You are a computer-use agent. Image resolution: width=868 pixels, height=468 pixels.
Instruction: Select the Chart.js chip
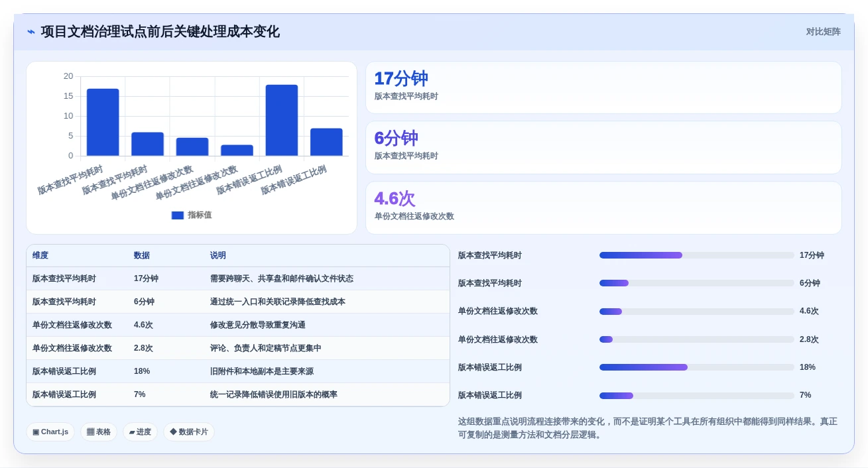pyautogui.click(x=50, y=432)
